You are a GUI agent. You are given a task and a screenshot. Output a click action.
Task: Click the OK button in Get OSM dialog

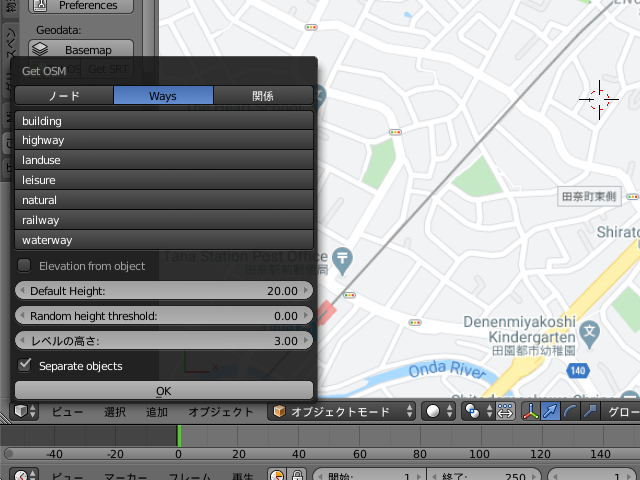pyautogui.click(x=164, y=391)
